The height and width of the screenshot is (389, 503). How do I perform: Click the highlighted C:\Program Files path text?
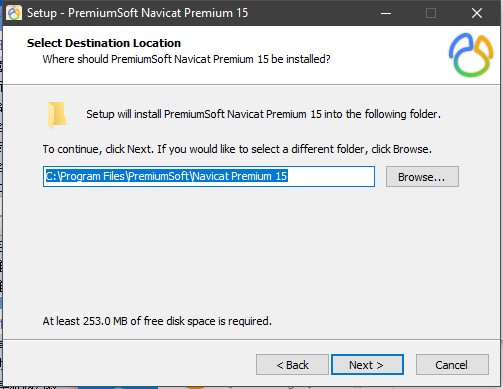166,176
